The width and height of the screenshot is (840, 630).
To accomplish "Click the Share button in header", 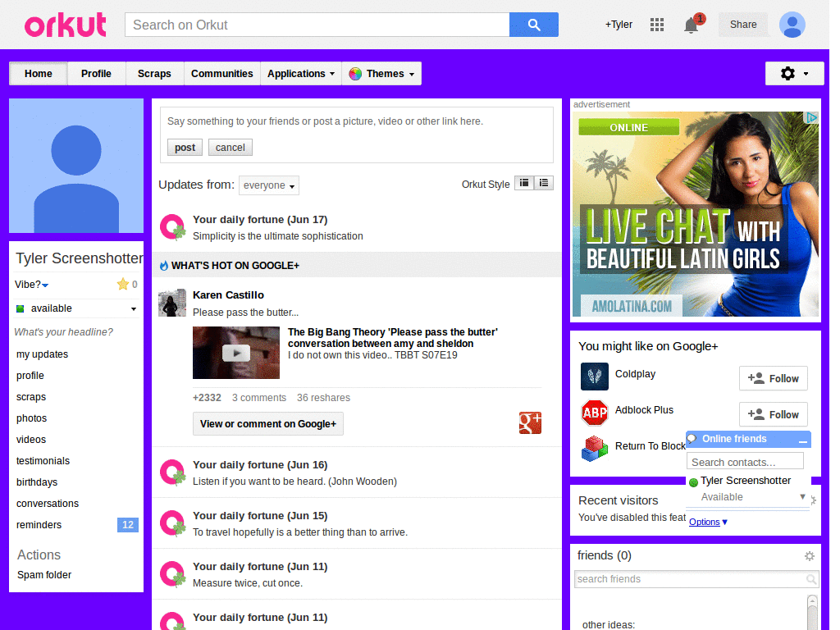I will click(x=743, y=25).
